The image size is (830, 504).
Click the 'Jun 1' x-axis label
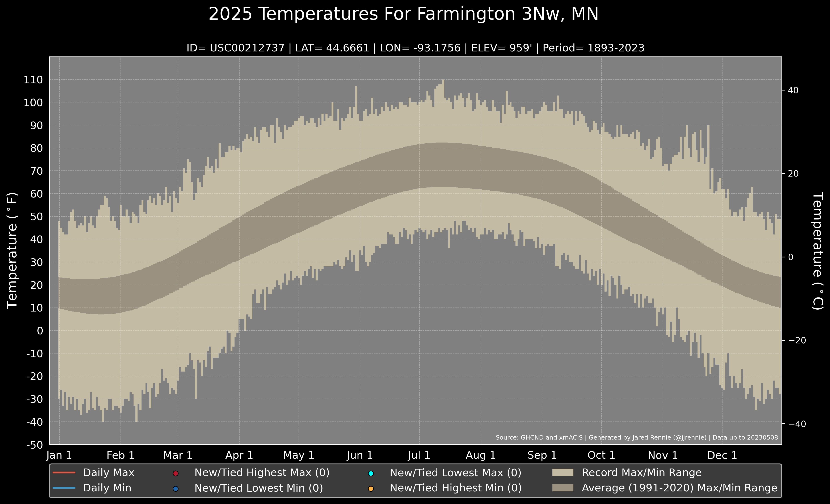(x=360, y=456)
